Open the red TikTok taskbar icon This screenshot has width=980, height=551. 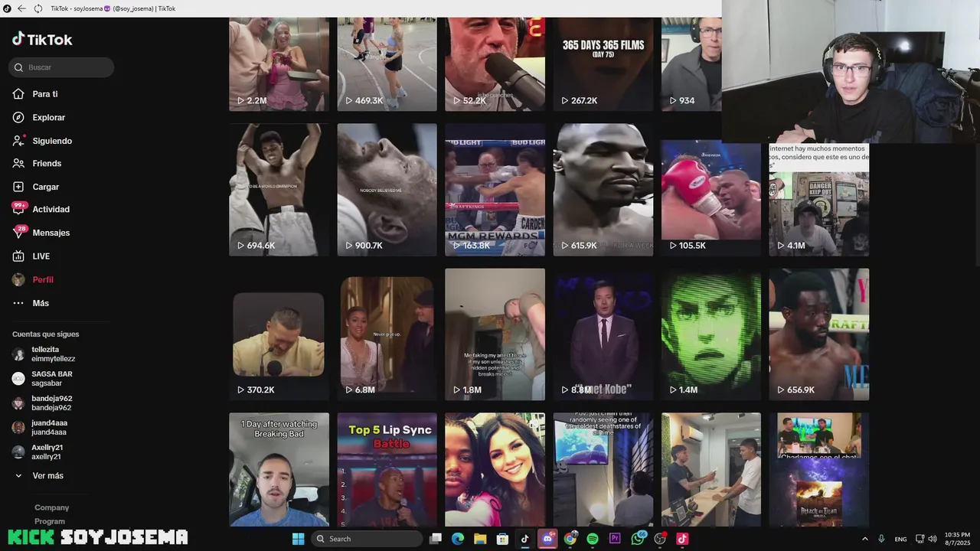(x=682, y=539)
